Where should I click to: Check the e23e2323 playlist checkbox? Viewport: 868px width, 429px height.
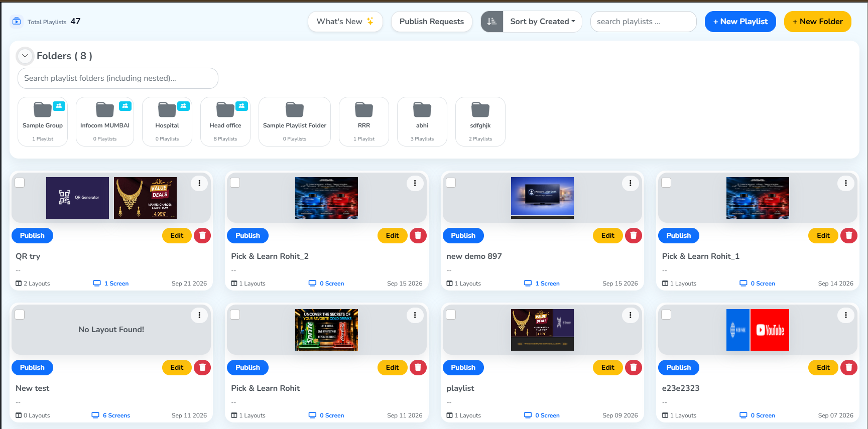click(x=666, y=315)
